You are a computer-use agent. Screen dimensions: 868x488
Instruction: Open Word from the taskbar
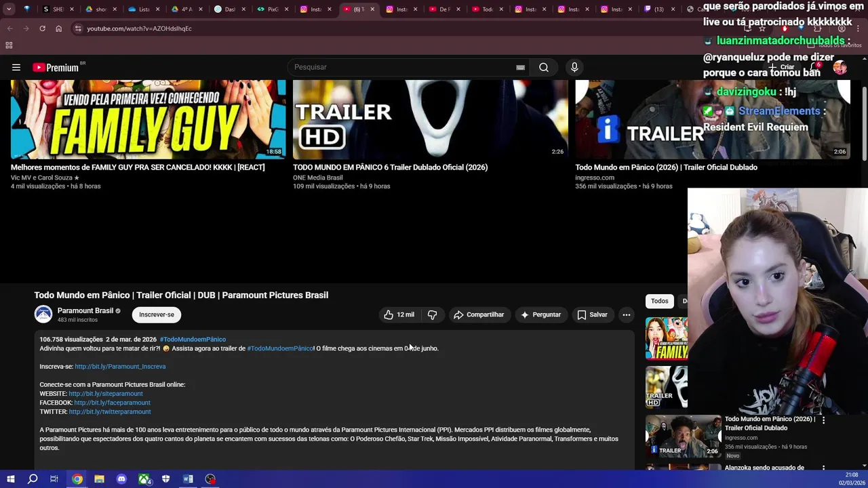pyautogui.click(x=188, y=479)
